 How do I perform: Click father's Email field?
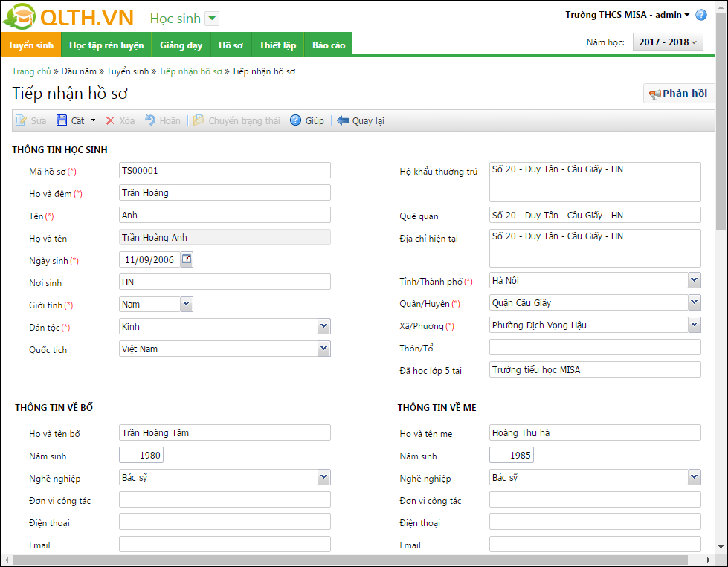(225, 544)
